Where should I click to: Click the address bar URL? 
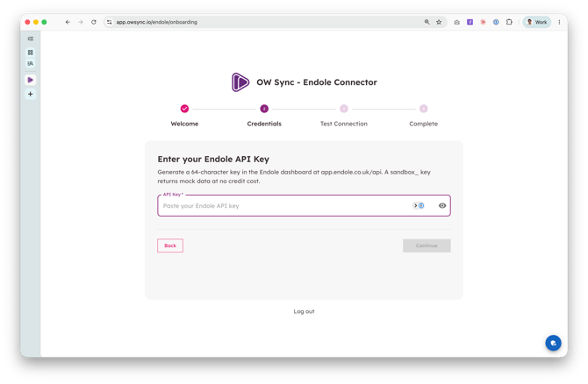tap(157, 22)
